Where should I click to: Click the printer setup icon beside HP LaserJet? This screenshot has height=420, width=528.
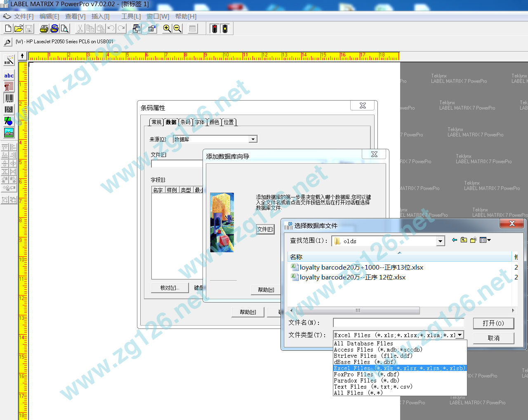tap(7, 42)
